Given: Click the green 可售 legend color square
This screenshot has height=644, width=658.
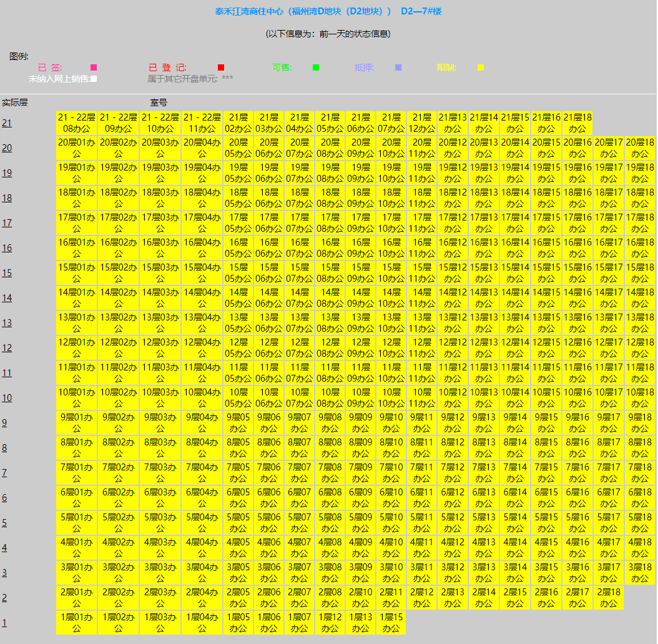Looking at the screenshot, I should point(316,67).
